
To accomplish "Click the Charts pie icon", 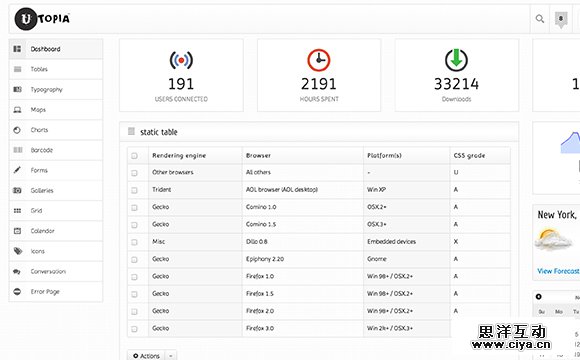I will point(17,130).
